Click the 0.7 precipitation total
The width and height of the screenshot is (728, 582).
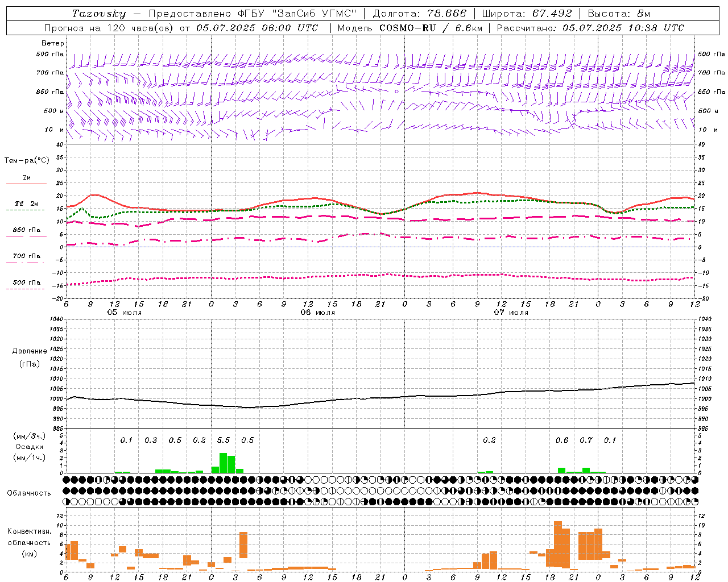coord(586,440)
